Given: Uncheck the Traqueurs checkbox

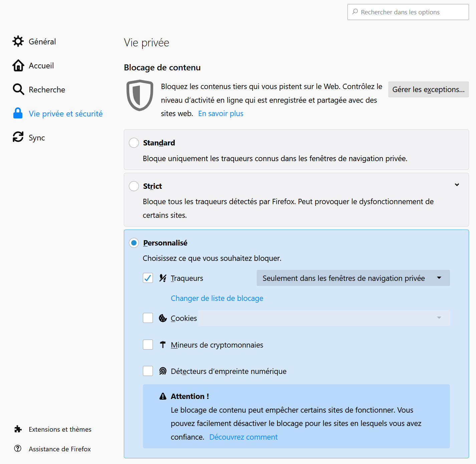Looking at the screenshot, I should click(x=148, y=278).
